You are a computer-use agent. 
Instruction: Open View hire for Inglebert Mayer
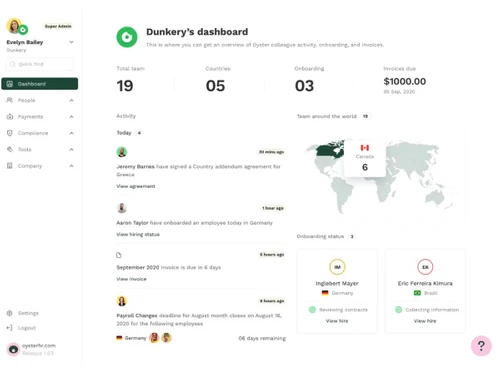coord(337,321)
